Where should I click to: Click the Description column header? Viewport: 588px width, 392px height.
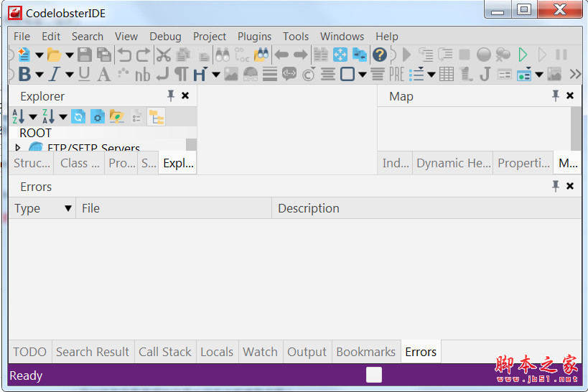pos(426,208)
